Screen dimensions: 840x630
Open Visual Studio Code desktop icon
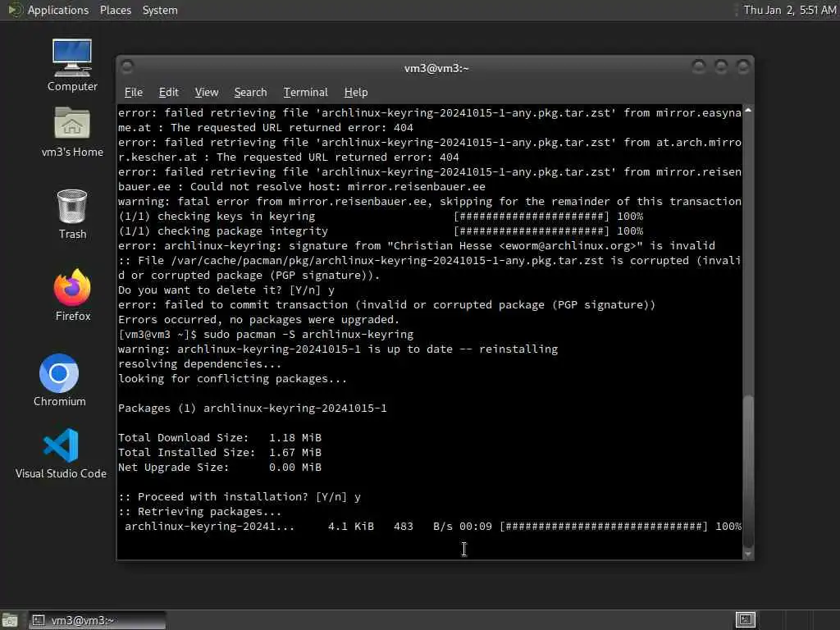tap(61, 453)
